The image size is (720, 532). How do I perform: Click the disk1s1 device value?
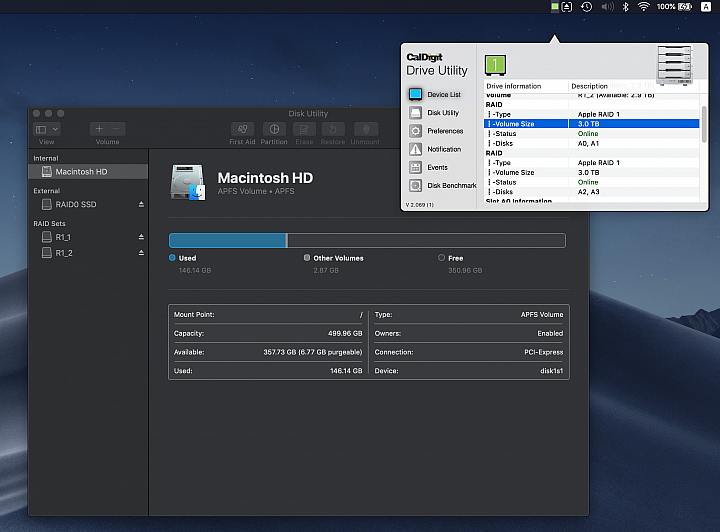[x=551, y=371]
